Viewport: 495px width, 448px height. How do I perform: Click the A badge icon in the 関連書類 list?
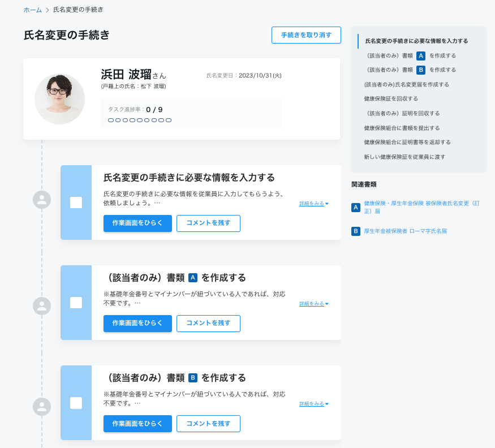[356, 208]
